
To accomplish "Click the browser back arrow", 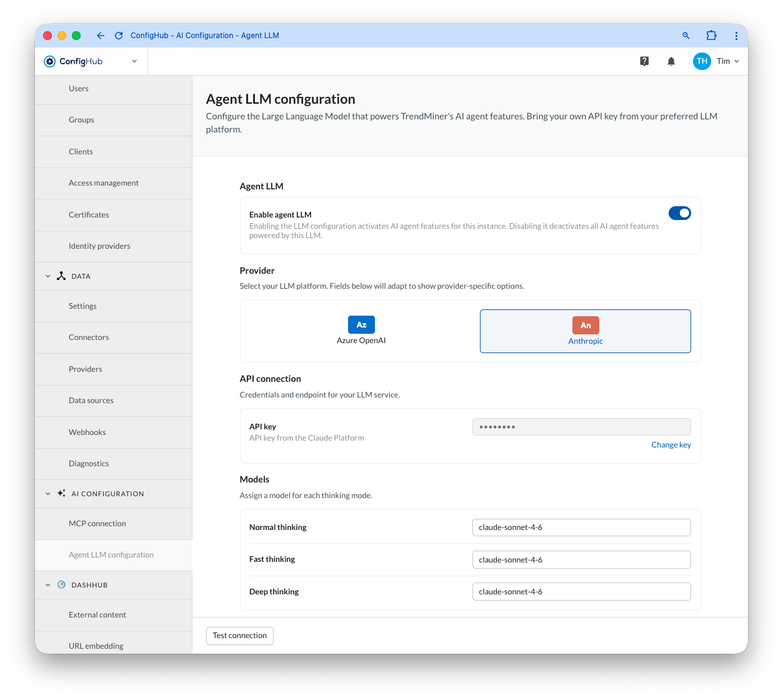I will tap(101, 36).
